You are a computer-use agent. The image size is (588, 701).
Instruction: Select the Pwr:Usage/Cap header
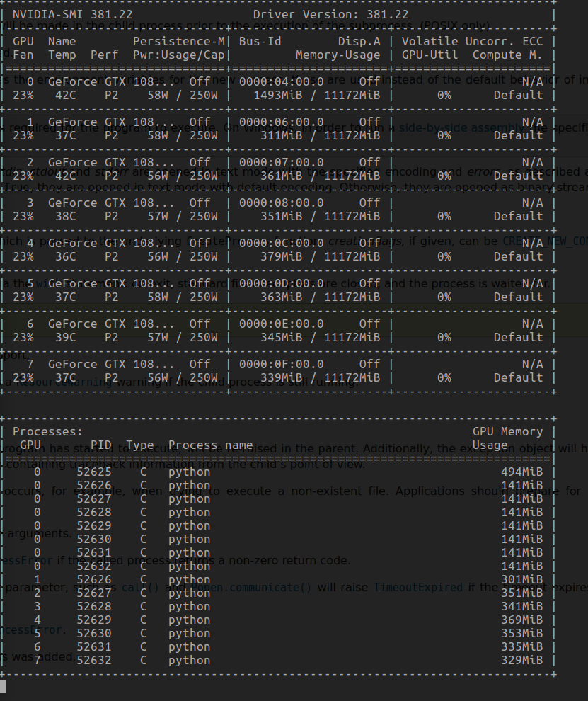coord(179,55)
